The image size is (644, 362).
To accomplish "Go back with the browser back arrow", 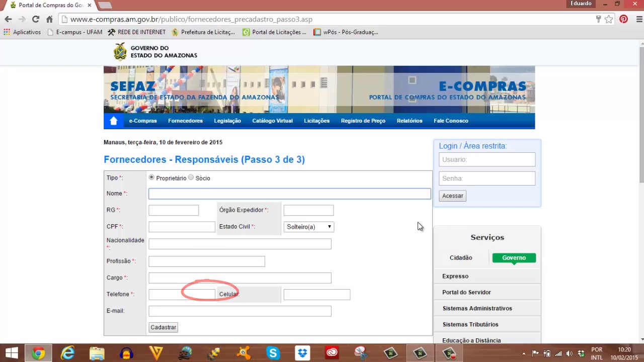I will point(8,19).
